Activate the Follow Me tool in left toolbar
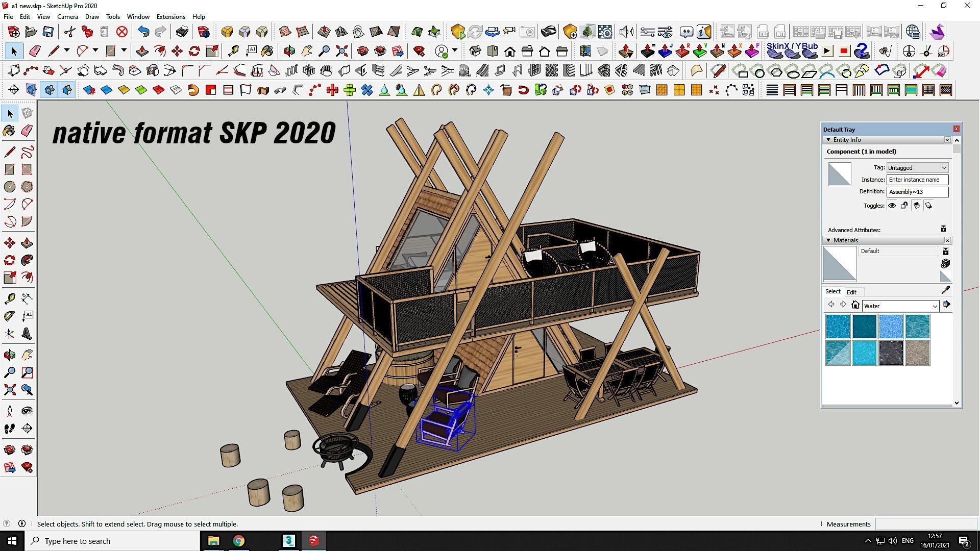Viewport: 980px width, 551px height. point(27,260)
